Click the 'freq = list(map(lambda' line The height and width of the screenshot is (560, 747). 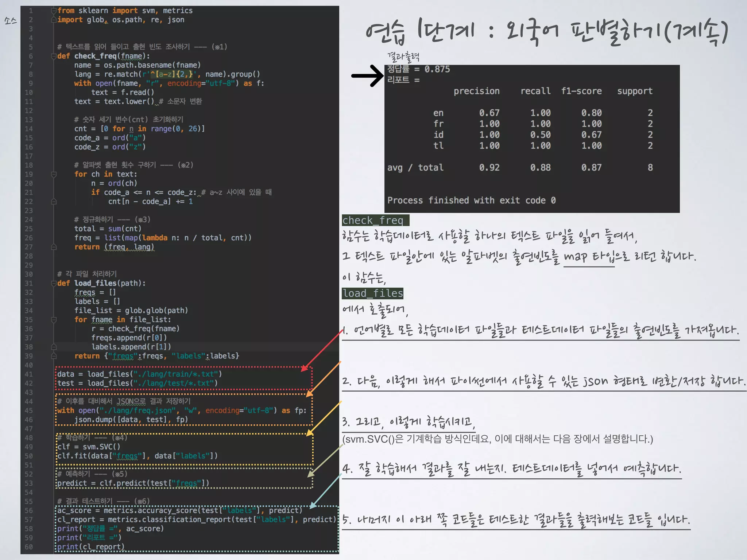click(163, 238)
